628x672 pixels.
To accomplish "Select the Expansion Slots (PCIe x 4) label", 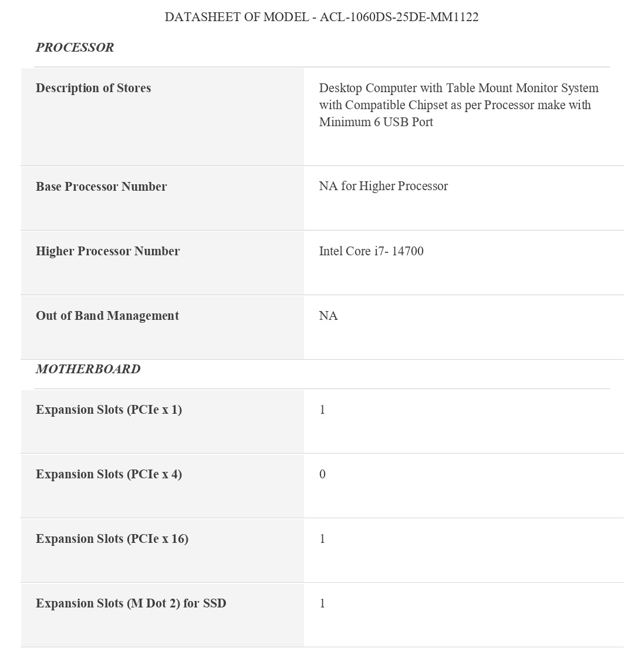I will click(109, 474).
